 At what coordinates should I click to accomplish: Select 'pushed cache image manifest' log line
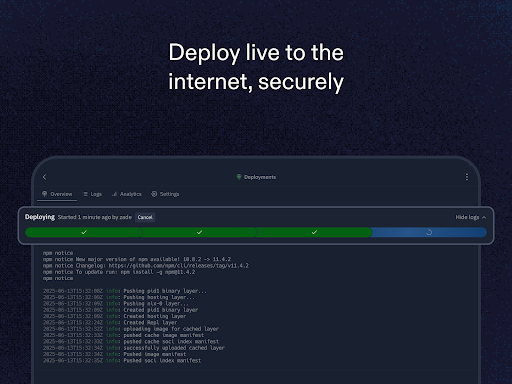pyautogui.click(x=123, y=335)
